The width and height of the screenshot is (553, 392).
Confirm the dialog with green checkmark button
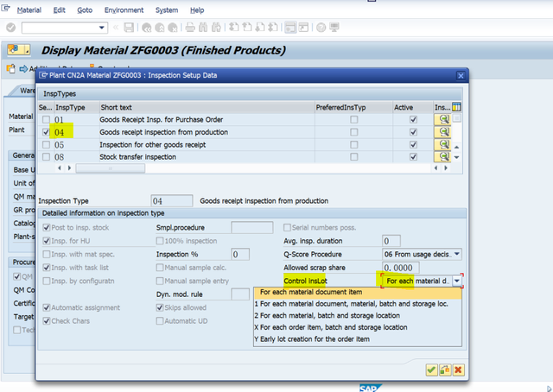click(x=431, y=370)
